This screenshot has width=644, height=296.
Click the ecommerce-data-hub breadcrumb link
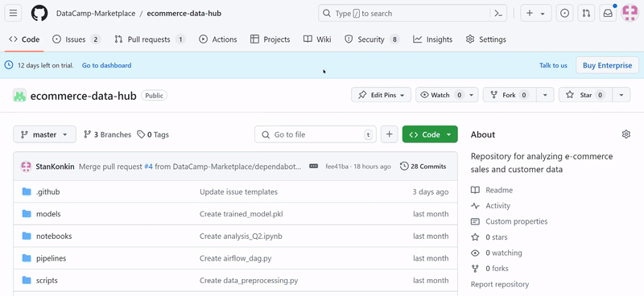(x=184, y=13)
